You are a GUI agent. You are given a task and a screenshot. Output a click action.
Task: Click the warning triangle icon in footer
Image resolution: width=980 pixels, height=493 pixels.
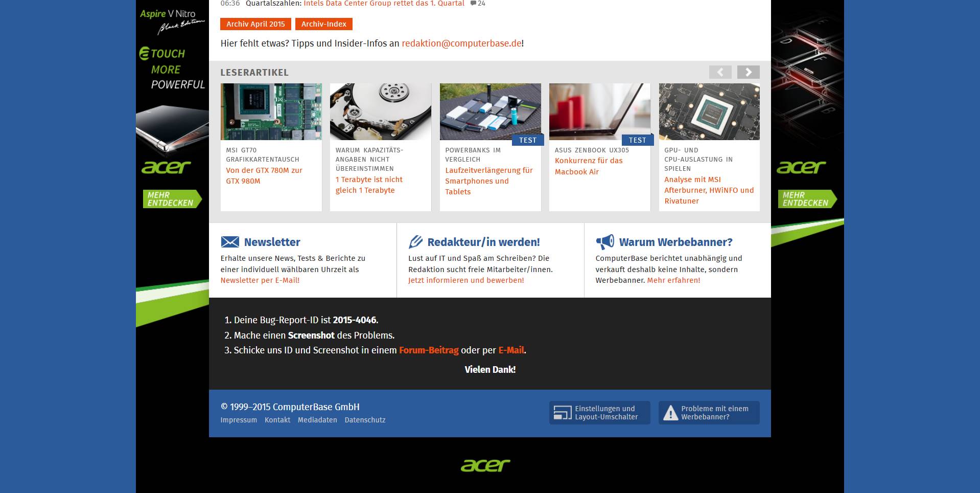point(670,413)
